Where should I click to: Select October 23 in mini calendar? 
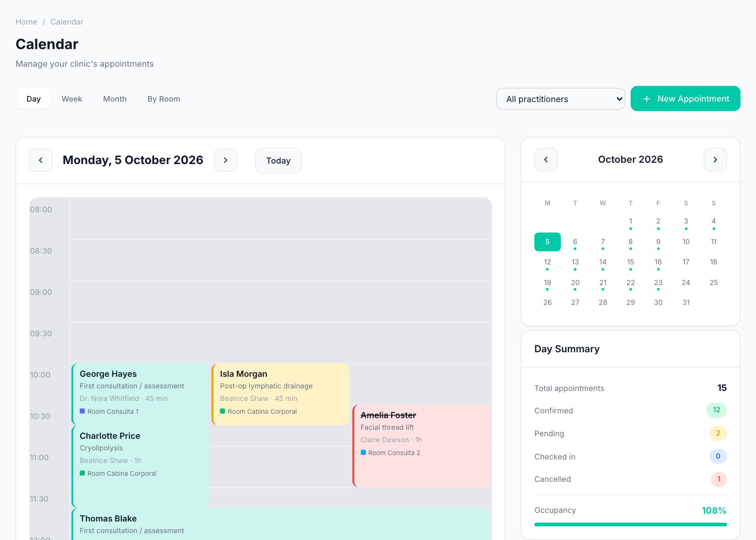658,283
